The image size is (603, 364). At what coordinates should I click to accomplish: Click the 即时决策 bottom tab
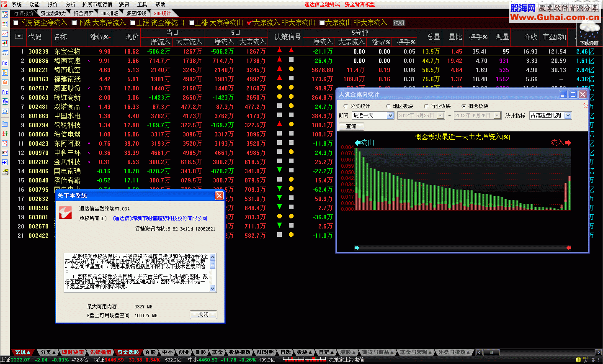point(72,352)
